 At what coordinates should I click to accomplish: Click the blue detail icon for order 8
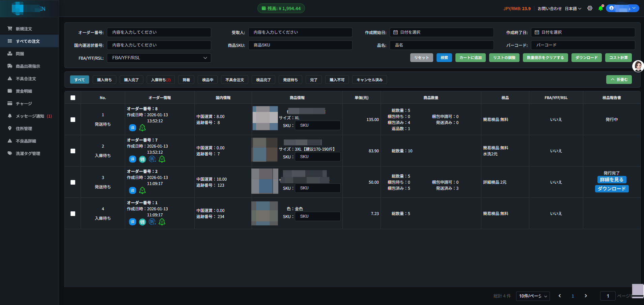point(133,128)
